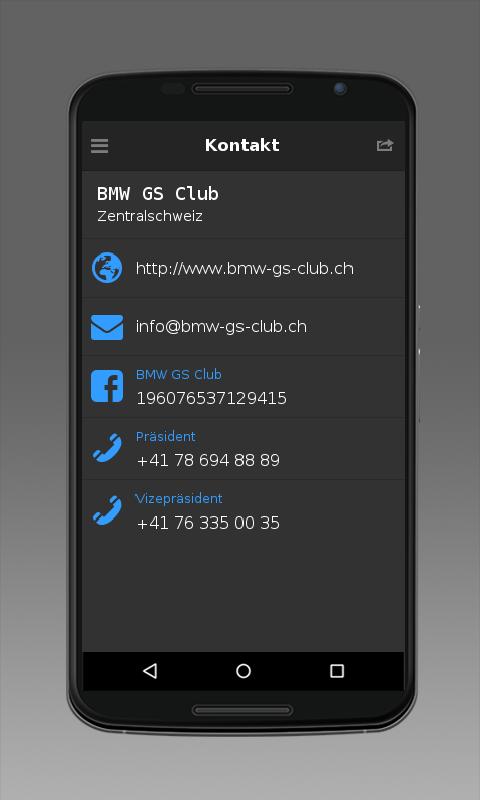Call +41 78 694 88 89
The height and width of the screenshot is (800, 480).
click(208, 461)
